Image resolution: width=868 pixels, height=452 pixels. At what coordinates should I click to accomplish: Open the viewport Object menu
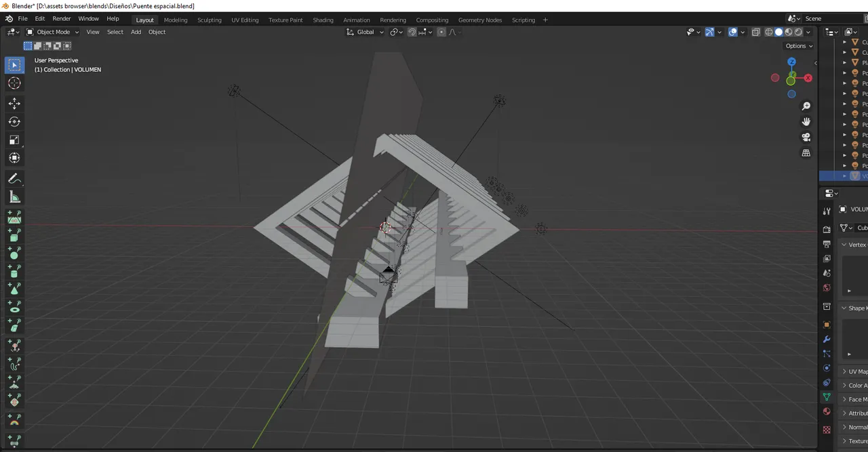pos(157,32)
